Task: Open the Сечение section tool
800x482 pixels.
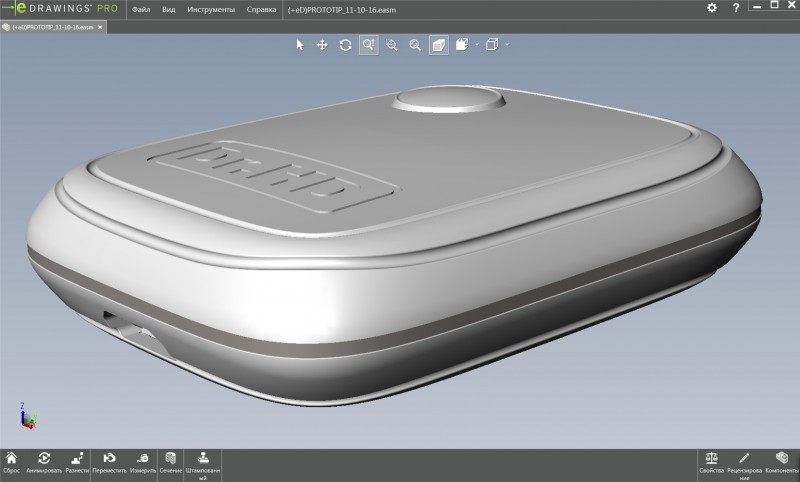Action: point(170,463)
